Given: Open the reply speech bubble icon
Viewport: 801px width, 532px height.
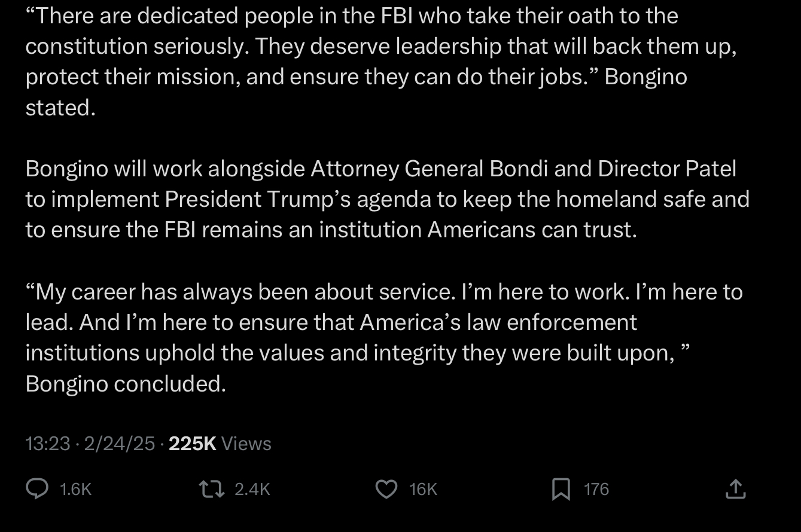Looking at the screenshot, I should 37,489.
